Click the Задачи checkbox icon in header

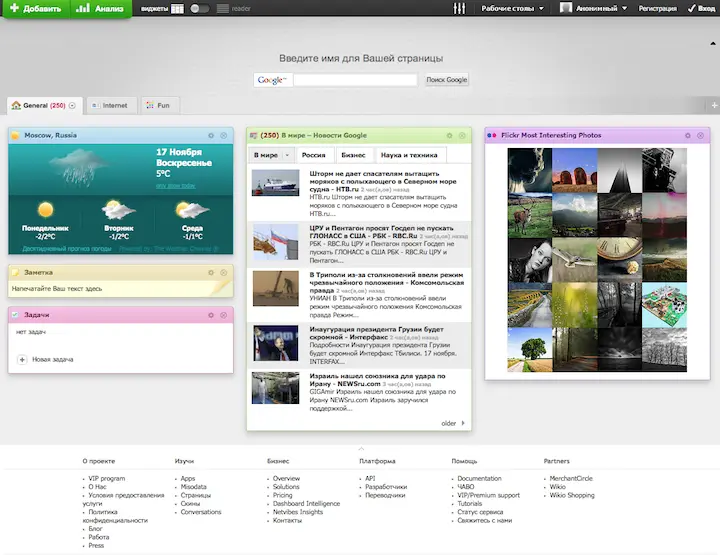pos(15,315)
